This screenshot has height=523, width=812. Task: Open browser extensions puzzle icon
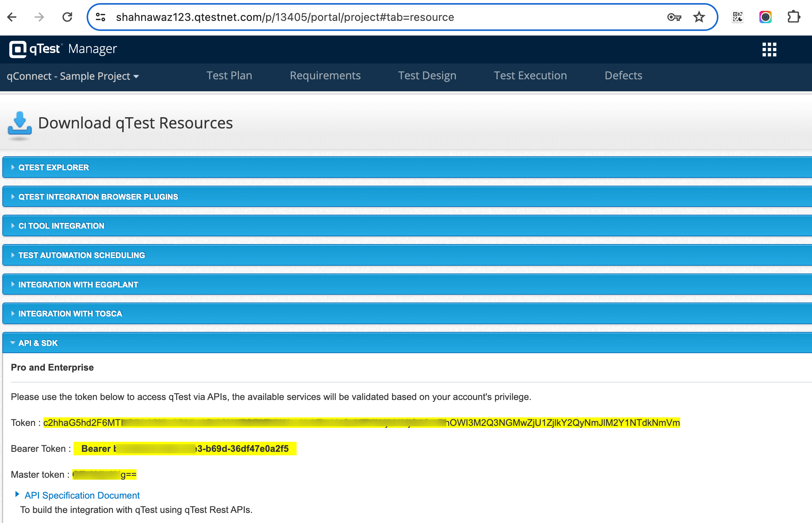pyautogui.click(x=793, y=17)
